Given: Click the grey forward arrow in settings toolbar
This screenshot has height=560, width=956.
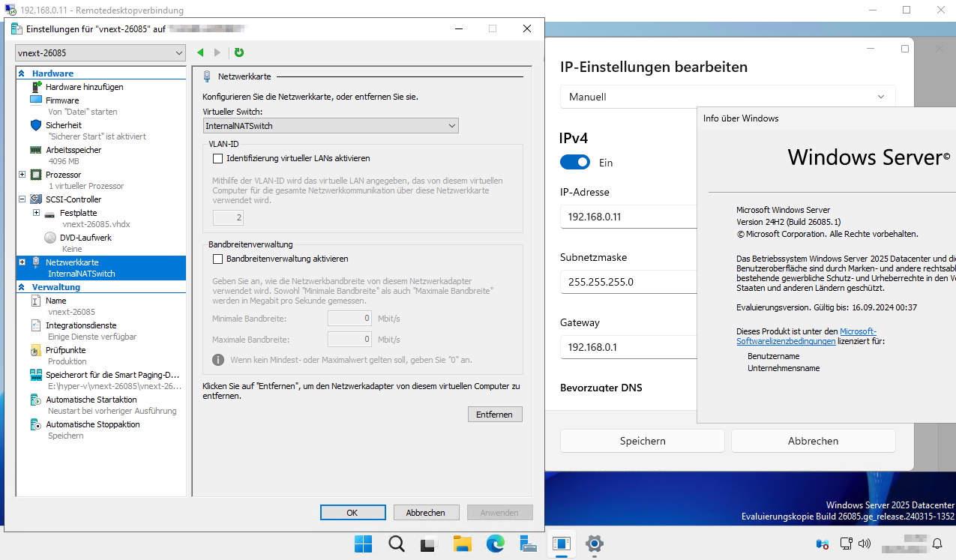Looking at the screenshot, I should click(217, 52).
